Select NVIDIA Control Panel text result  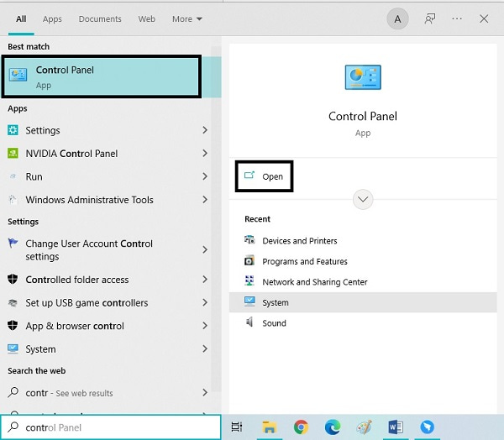(x=71, y=154)
